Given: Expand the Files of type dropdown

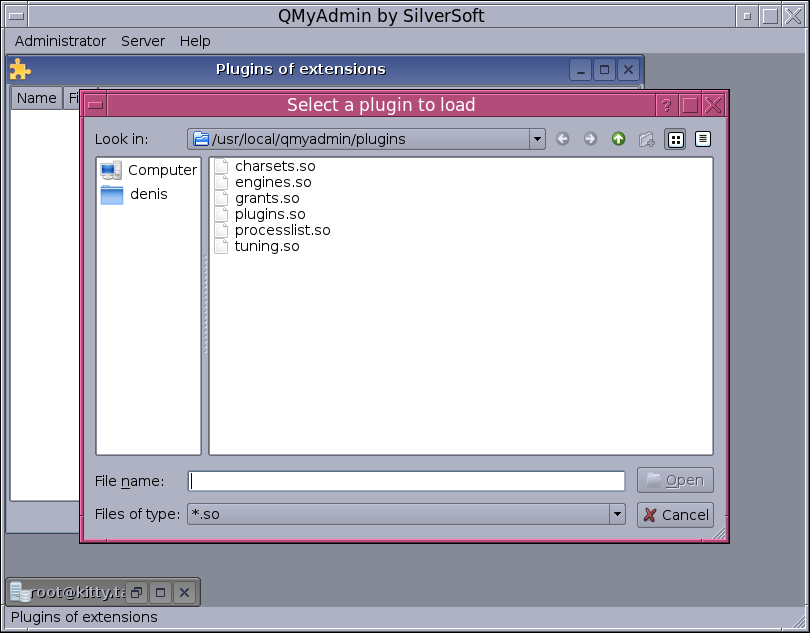Looking at the screenshot, I should (x=617, y=514).
